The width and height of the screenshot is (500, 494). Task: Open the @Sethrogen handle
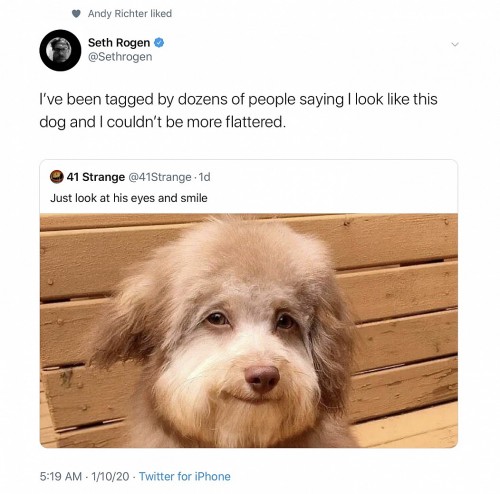(120, 57)
